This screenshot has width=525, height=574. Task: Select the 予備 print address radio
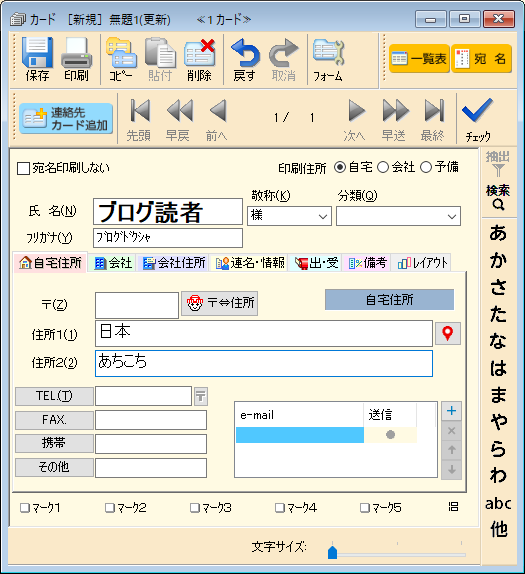pos(426,167)
